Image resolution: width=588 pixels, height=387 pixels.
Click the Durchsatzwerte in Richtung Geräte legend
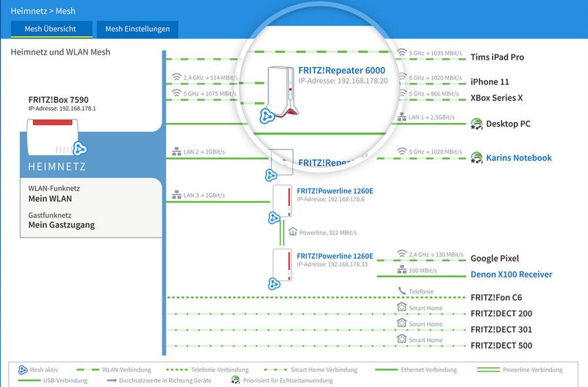pos(159,380)
